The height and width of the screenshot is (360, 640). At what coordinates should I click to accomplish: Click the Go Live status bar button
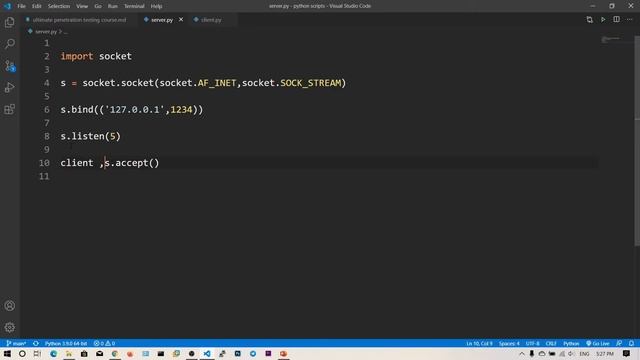tap(598, 343)
